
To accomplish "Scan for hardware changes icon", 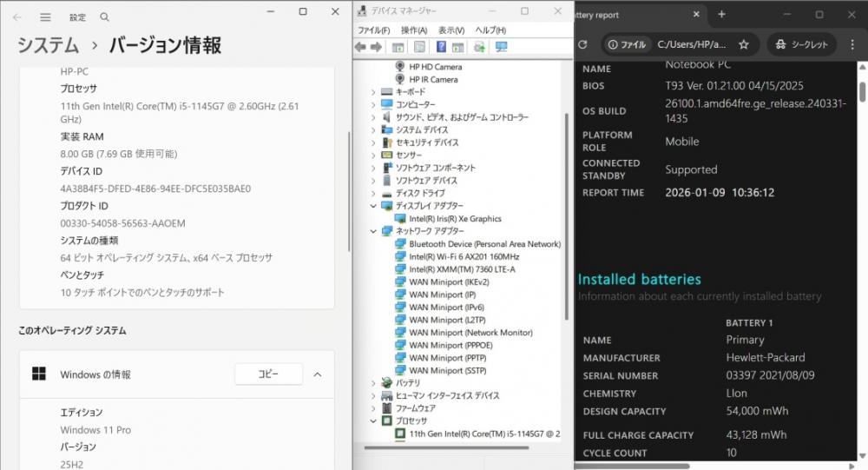I will 501,47.
